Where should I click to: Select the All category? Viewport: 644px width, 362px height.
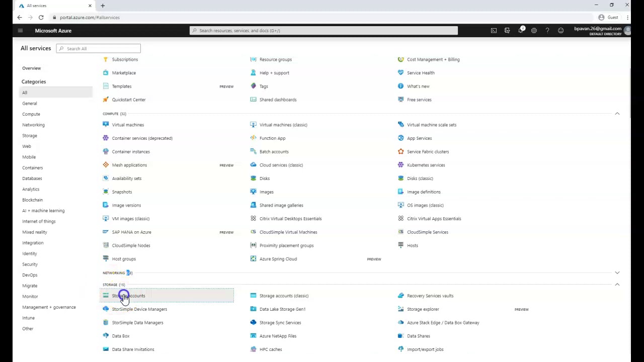[56, 93]
